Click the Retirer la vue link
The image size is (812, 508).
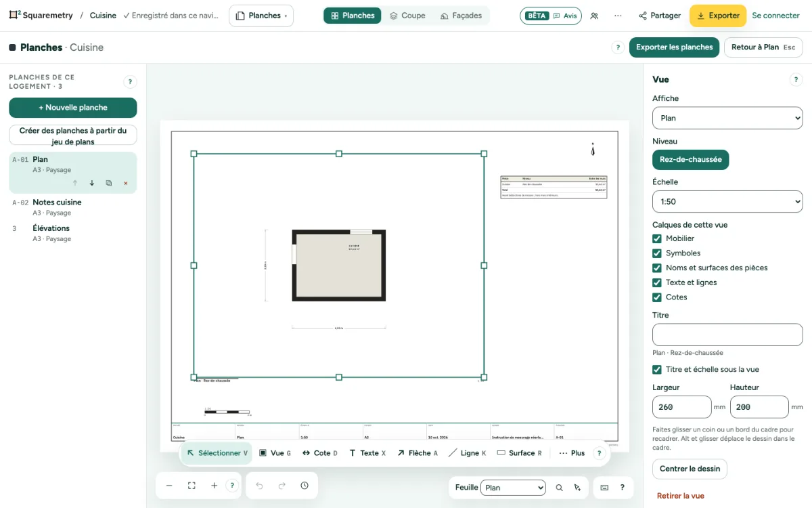tap(681, 496)
